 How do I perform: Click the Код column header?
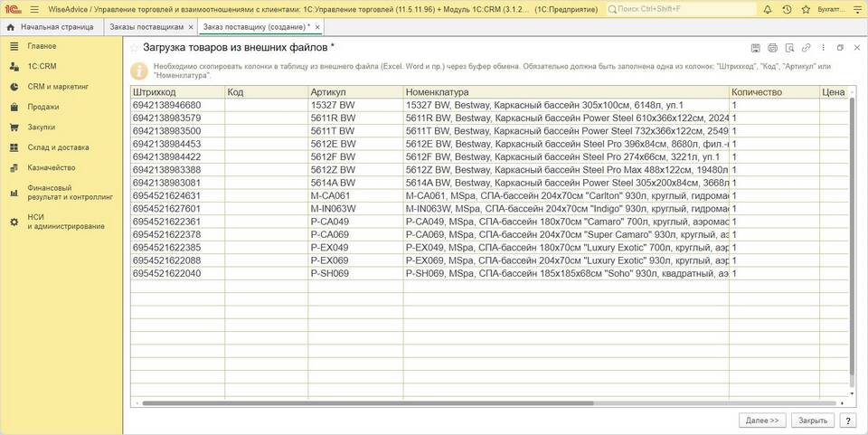tap(266, 92)
